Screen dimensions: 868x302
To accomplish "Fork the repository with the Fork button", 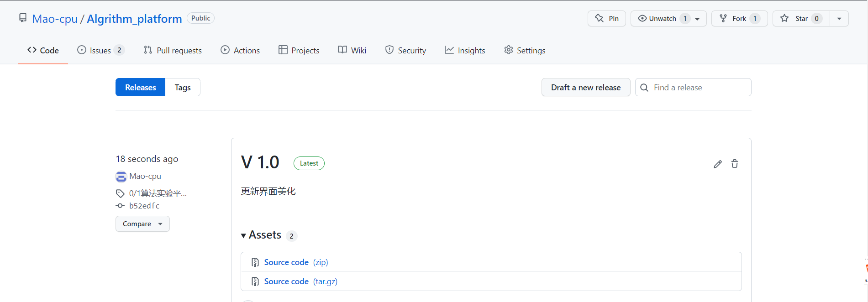I will (739, 19).
